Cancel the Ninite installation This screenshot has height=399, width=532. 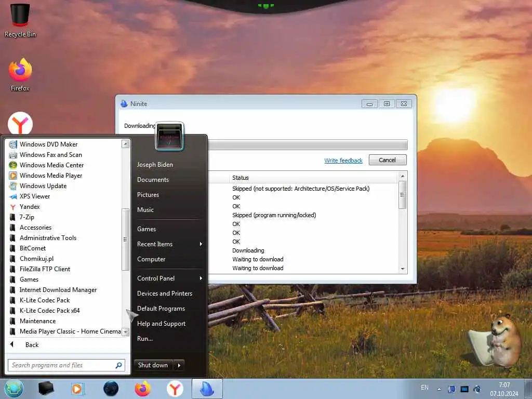click(x=388, y=160)
